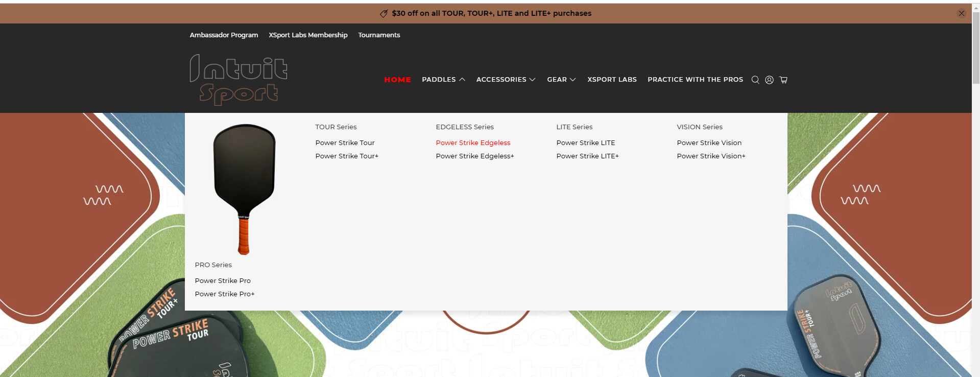Image resolution: width=980 pixels, height=377 pixels.
Task: Open the shopping cart icon
Action: [x=783, y=80]
